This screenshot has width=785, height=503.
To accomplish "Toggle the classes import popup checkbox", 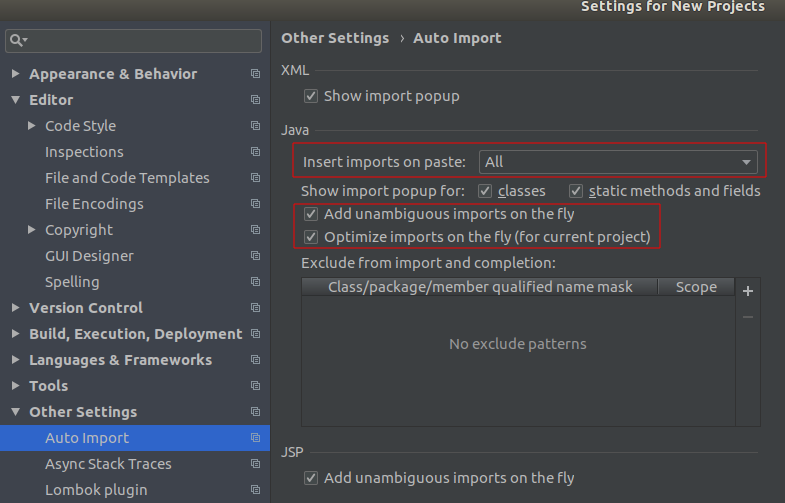I will (485, 191).
